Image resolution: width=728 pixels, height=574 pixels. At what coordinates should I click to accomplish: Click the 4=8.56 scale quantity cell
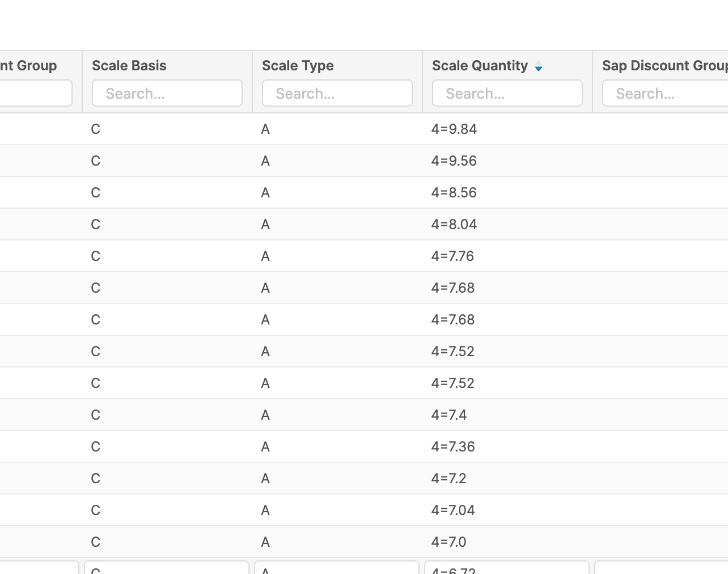tap(454, 193)
